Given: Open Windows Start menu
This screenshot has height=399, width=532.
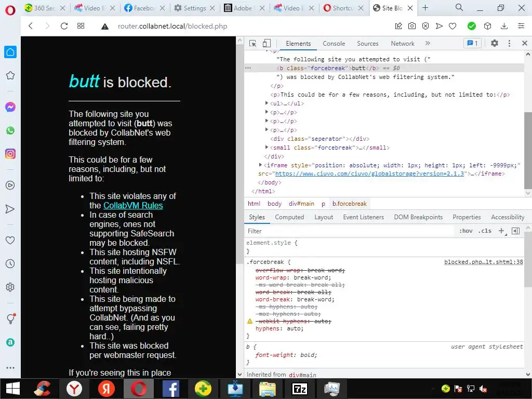Looking at the screenshot, I should click(13, 389).
